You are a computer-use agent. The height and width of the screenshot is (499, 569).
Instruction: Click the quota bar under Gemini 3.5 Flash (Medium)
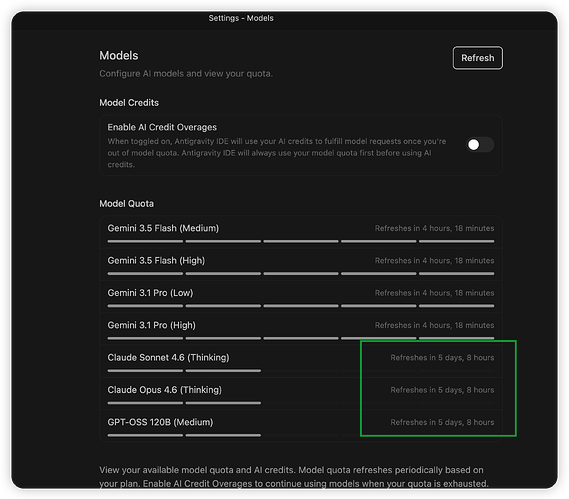[301, 241]
